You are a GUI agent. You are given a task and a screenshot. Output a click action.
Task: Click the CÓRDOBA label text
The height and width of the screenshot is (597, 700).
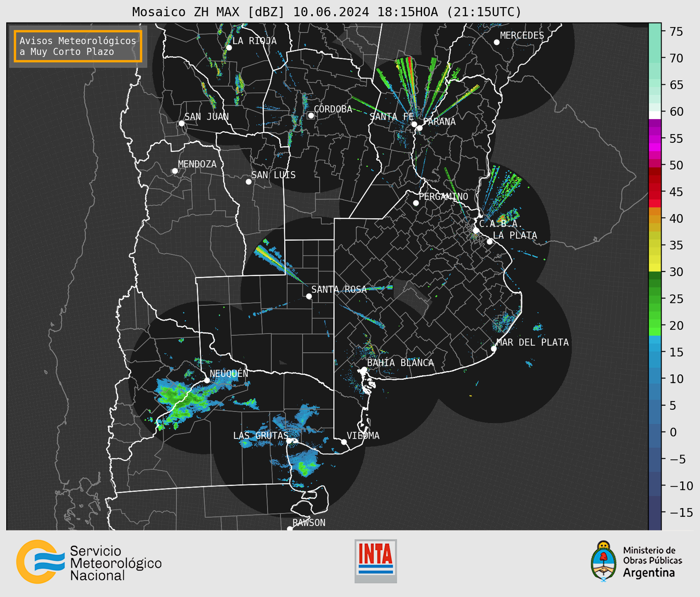click(333, 109)
